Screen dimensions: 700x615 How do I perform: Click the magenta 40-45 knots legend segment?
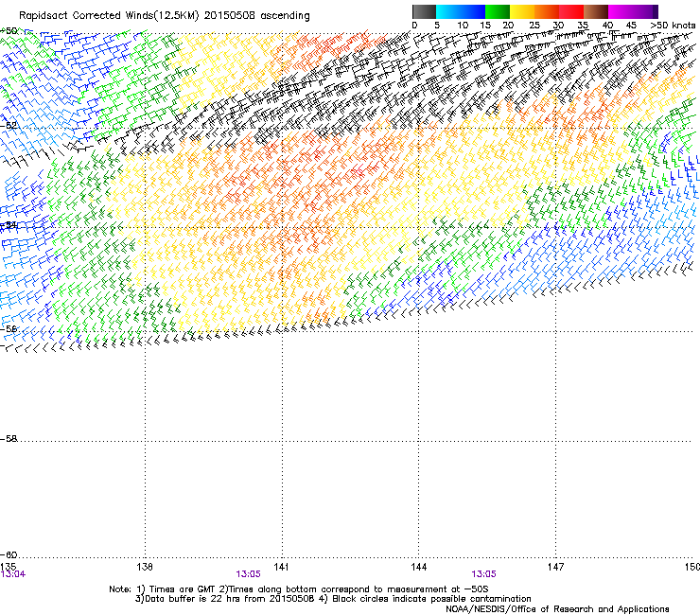(x=621, y=11)
